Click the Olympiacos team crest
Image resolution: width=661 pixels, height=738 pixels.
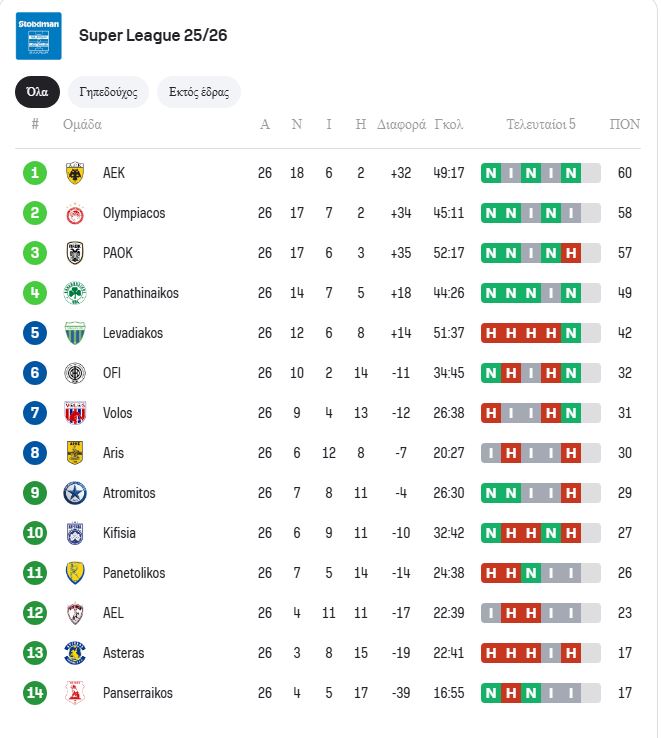tap(74, 213)
